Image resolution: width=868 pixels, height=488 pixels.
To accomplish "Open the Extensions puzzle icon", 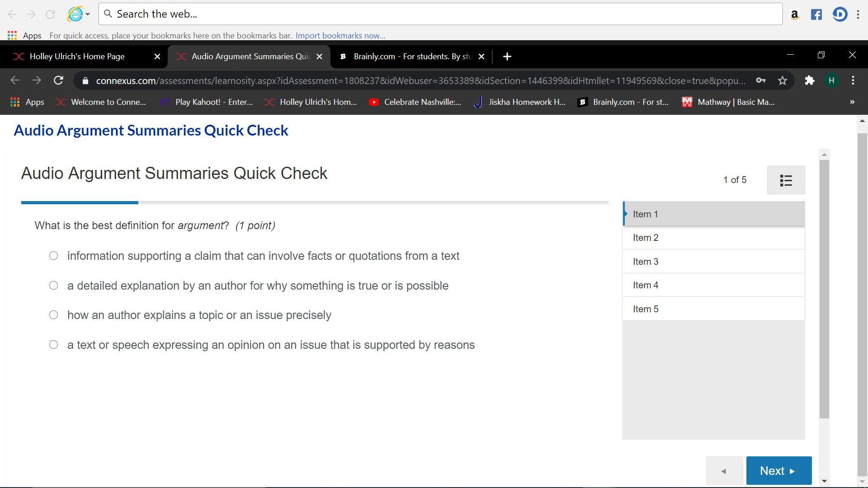I will [x=809, y=81].
